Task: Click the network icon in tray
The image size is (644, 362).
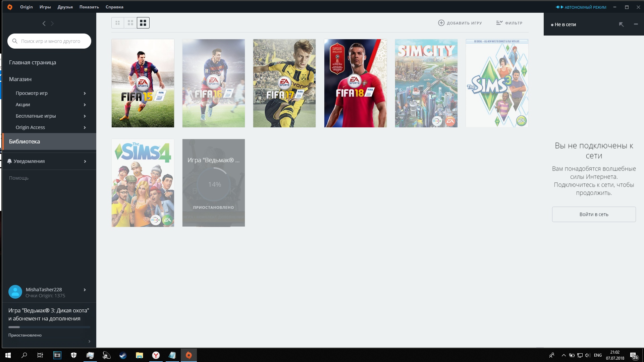Action: pyautogui.click(x=580, y=355)
